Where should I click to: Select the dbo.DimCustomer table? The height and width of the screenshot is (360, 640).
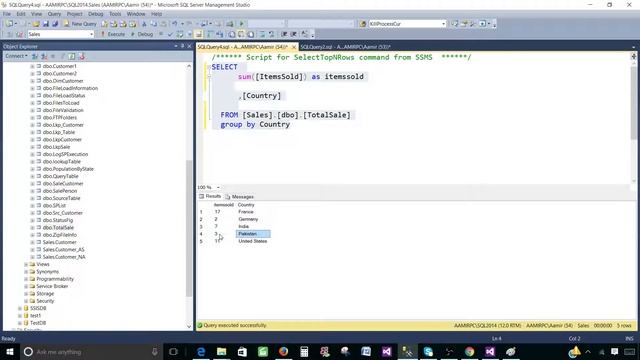coord(63,81)
